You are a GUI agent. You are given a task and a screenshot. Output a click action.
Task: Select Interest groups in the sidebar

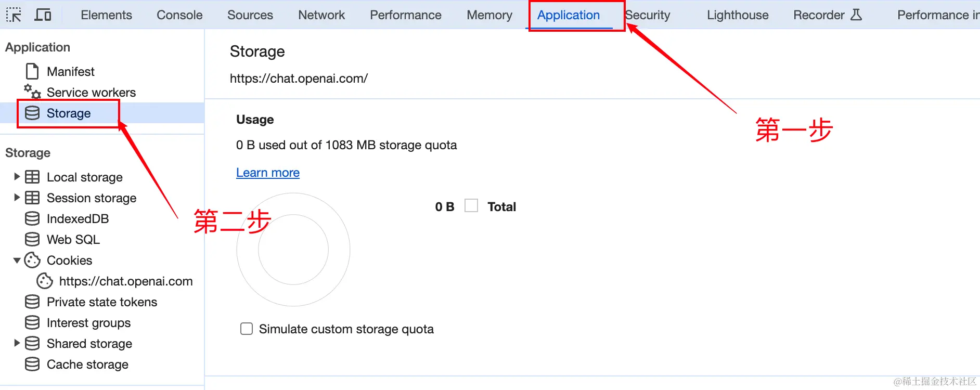(x=88, y=322)
